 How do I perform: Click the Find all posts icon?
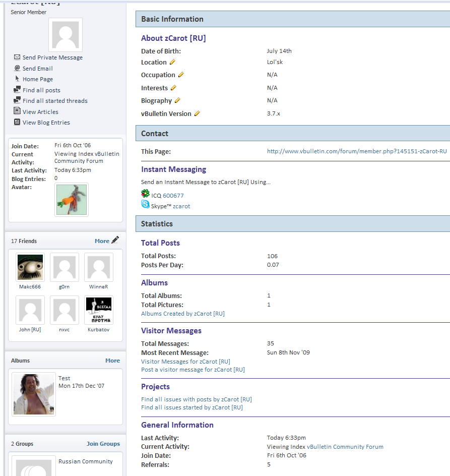(17, 90)
